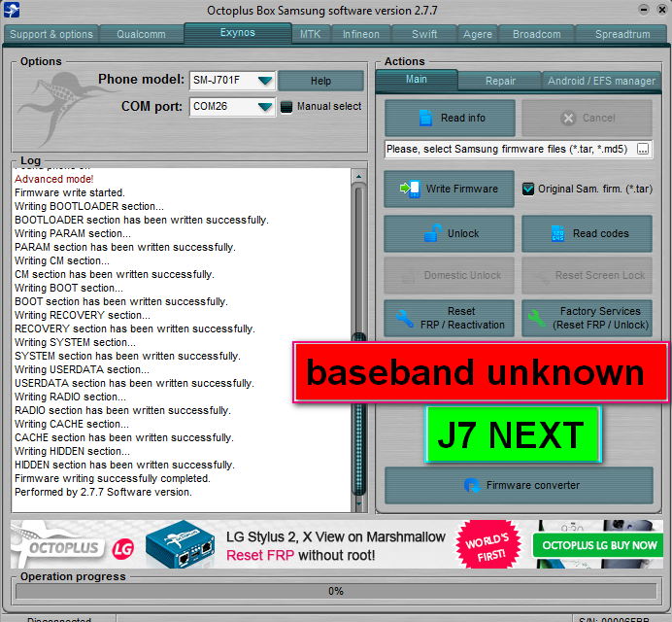This screenshot has width=672, height=622.
Task: Click the Read codes button
Action: (587, 233)
